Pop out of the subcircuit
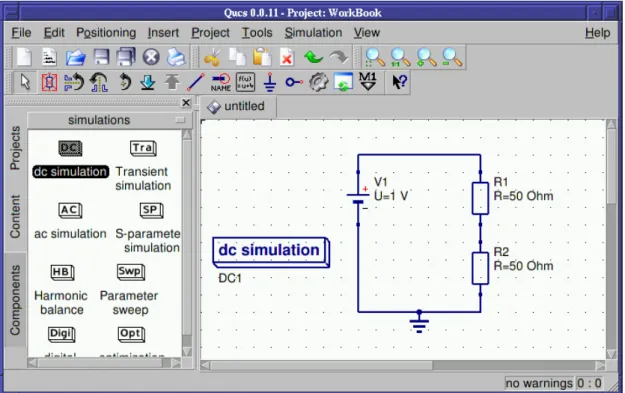Viewport: 625px width, 393px height. 172,83
